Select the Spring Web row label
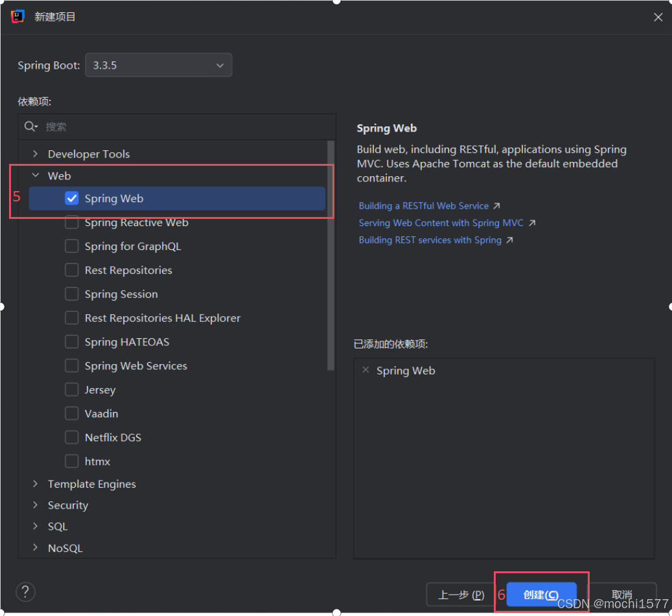 [114, 199]
